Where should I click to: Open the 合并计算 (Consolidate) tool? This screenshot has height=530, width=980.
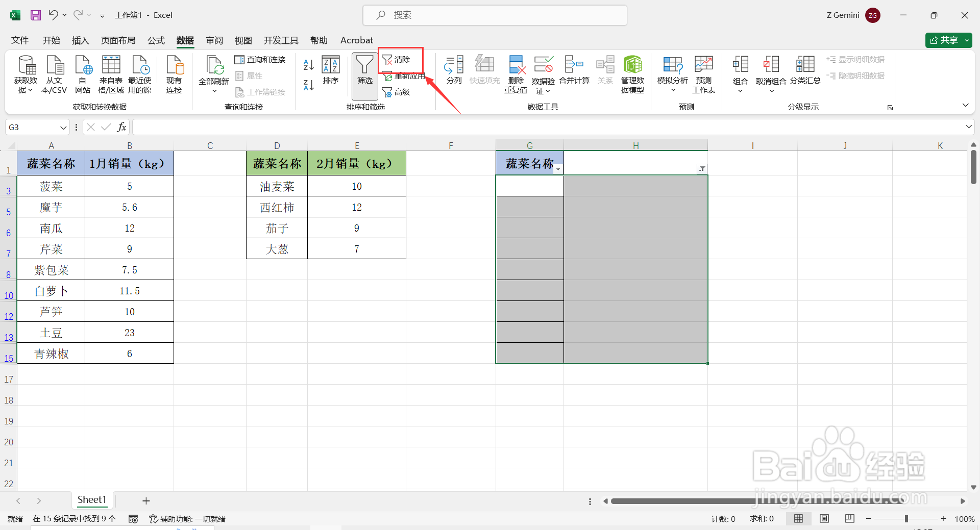pos(574,73)
